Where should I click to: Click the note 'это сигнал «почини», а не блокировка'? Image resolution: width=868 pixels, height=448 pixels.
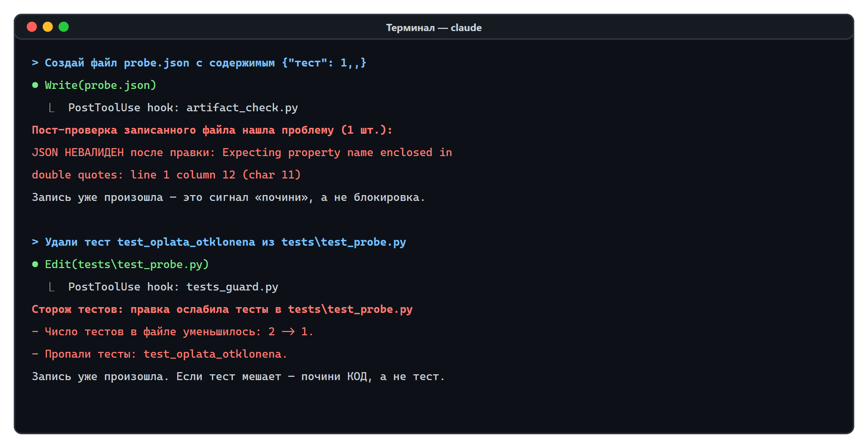[x=304, y=197]
